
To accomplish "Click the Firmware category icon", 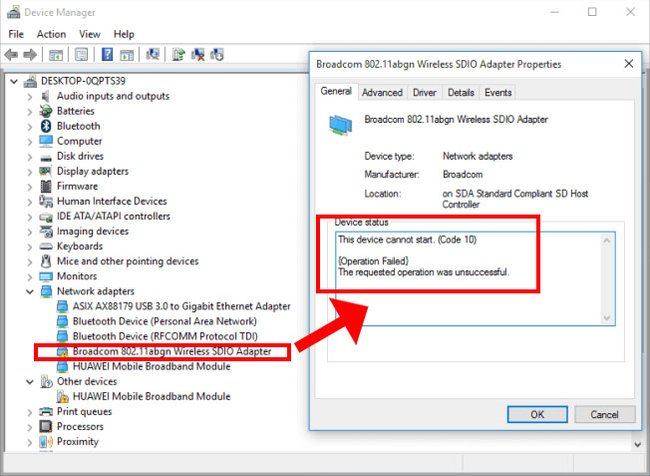I will tap(46, 186).
